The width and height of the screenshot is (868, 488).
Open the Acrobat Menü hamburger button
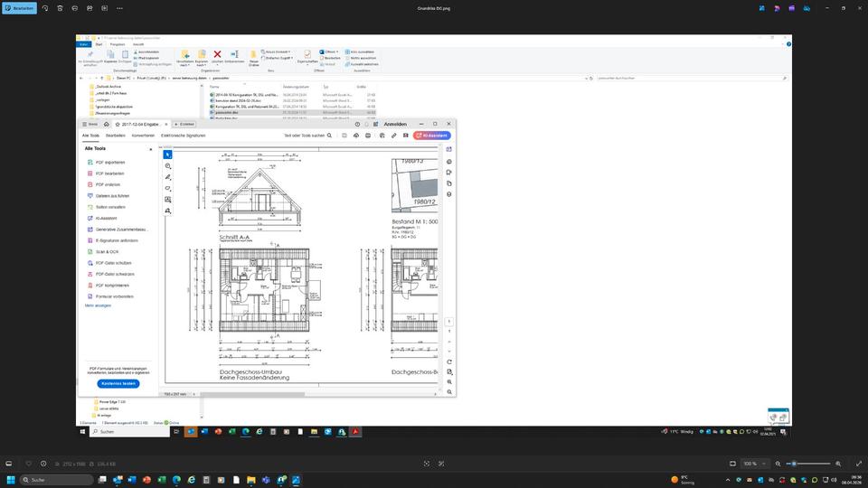pyautogui.click(x=90, y=124)
